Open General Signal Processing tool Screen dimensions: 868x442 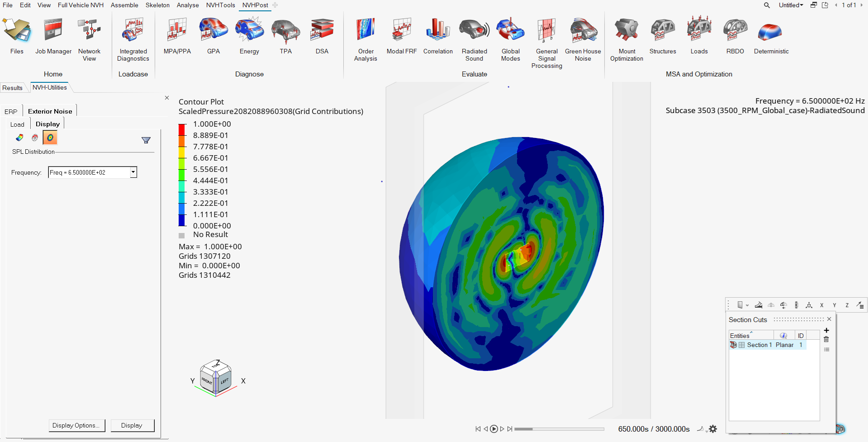[546, 43]
